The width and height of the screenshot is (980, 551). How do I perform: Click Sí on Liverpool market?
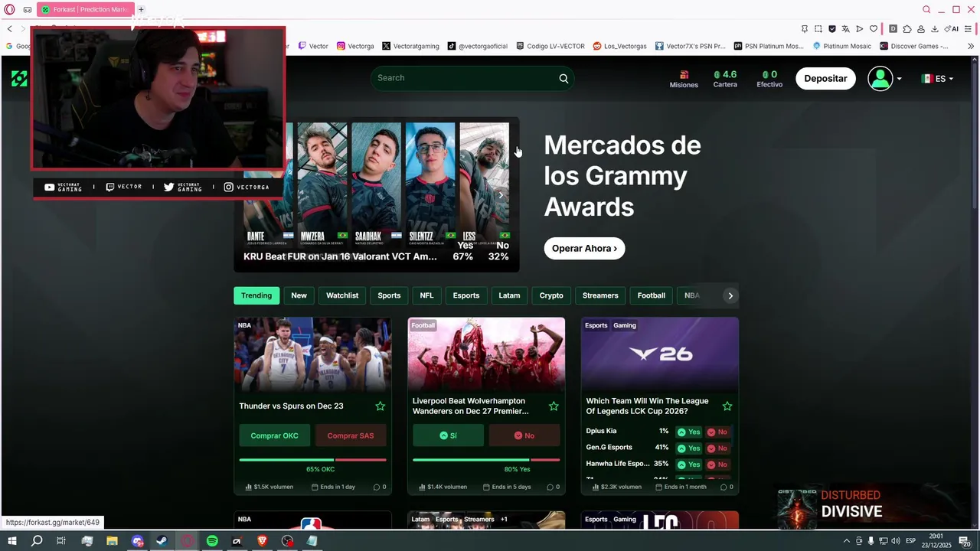448,435
